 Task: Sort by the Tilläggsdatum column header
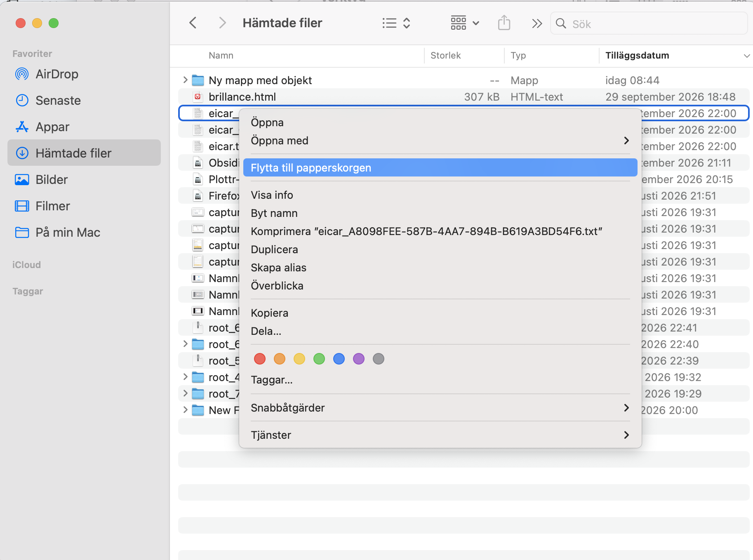[675, 55]
